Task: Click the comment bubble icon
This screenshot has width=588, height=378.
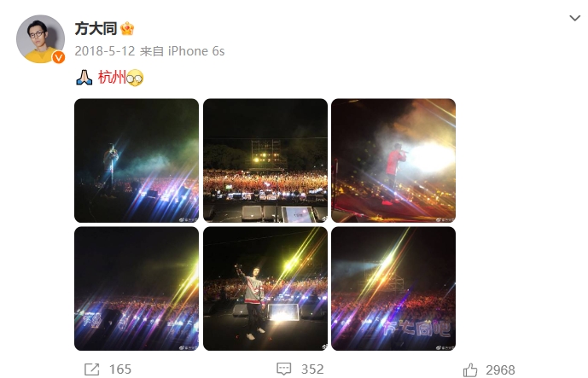Action: [x=284, y=369]
